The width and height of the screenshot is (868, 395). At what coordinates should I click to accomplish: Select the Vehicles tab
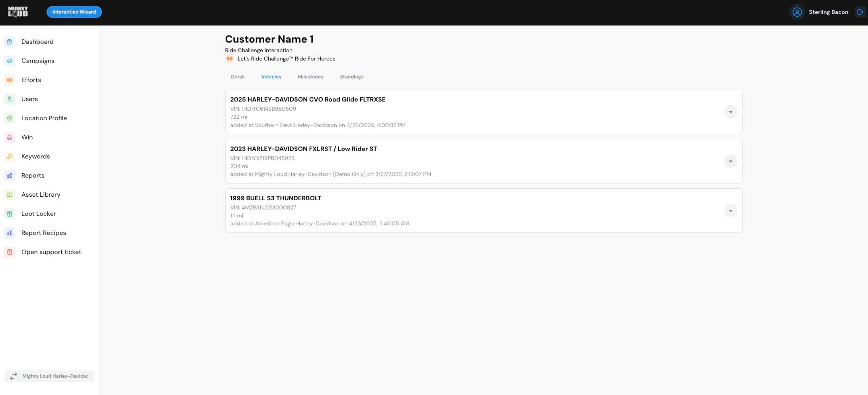pyautogui.click(x=271, y=77)
